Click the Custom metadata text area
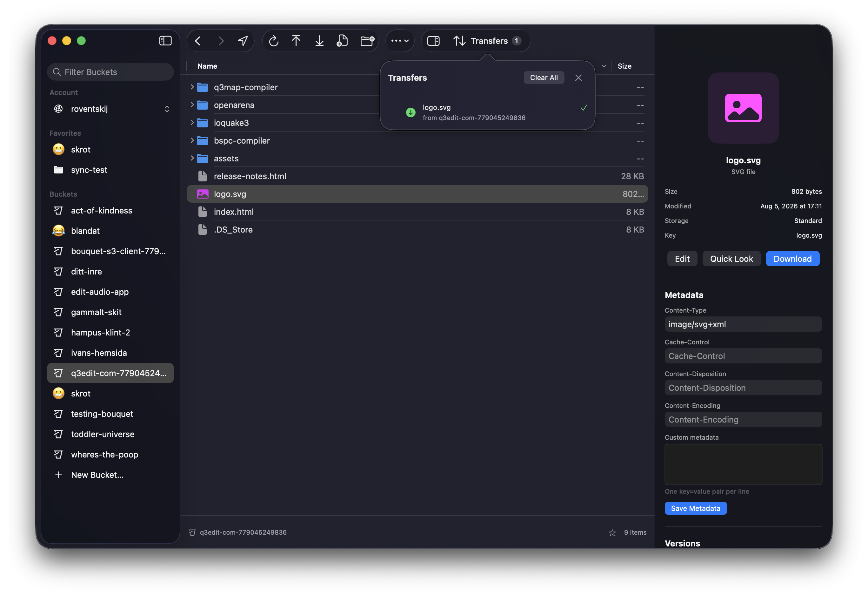The height and width of the screenshot is (596, 868). (x=743, y=464)
